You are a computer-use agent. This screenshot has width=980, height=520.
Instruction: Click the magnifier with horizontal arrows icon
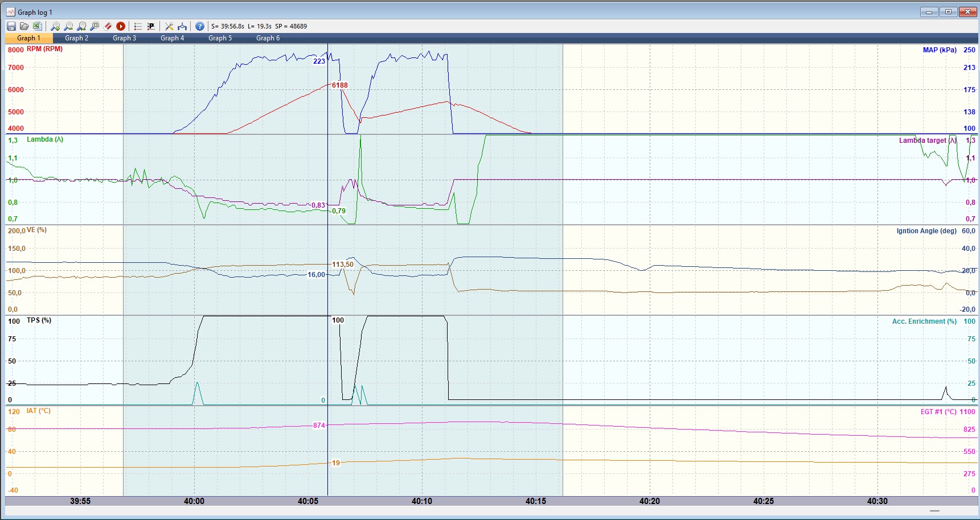pyautogui.click(x=81, y=26)
